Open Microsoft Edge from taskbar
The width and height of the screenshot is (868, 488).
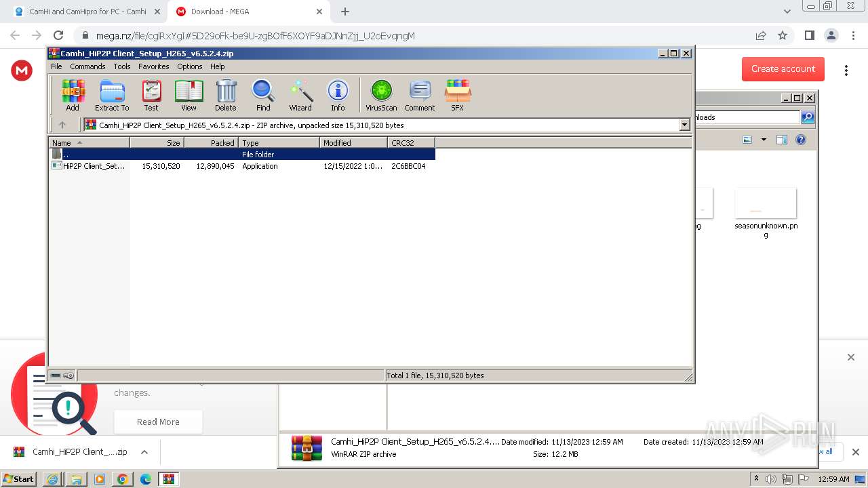145,479
